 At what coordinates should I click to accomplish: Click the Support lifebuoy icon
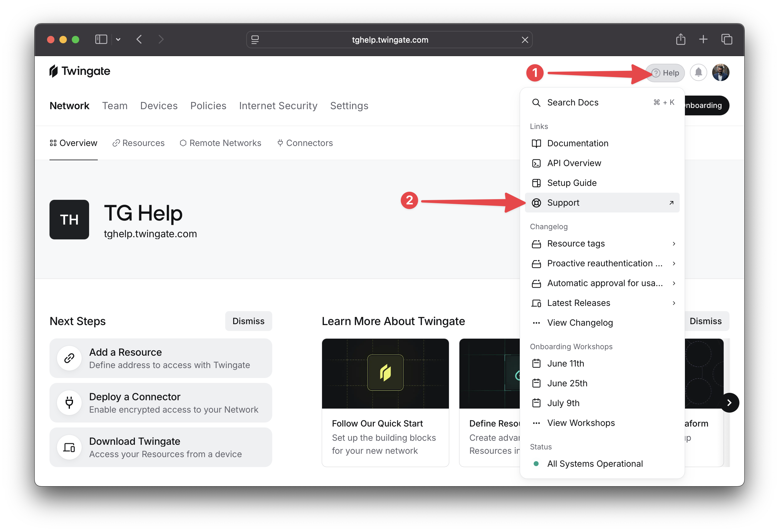pos(536,203)
